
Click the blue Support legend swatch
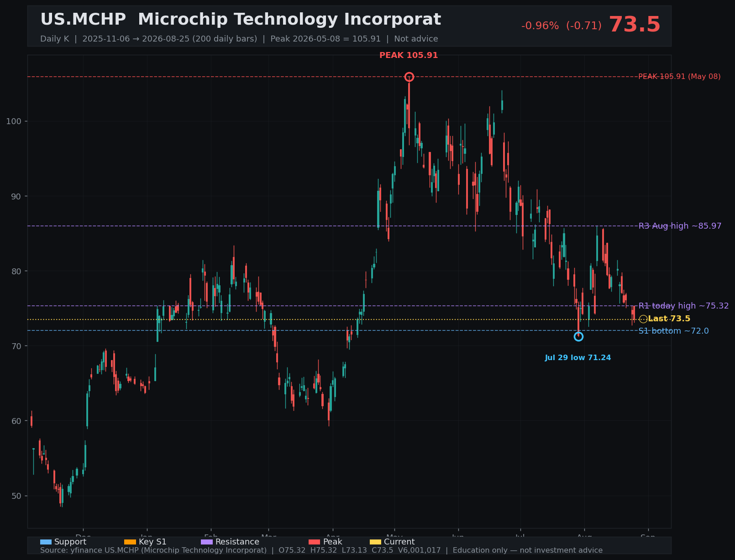pyautogui.click(x=46, y=542)
